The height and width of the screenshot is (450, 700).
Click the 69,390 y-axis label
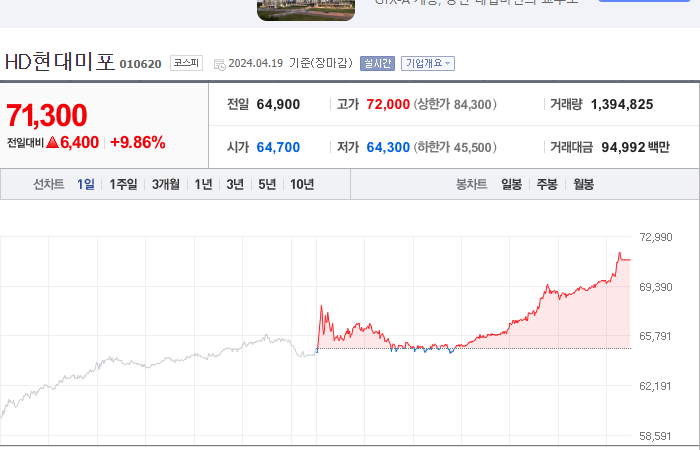tap(656, 287)
